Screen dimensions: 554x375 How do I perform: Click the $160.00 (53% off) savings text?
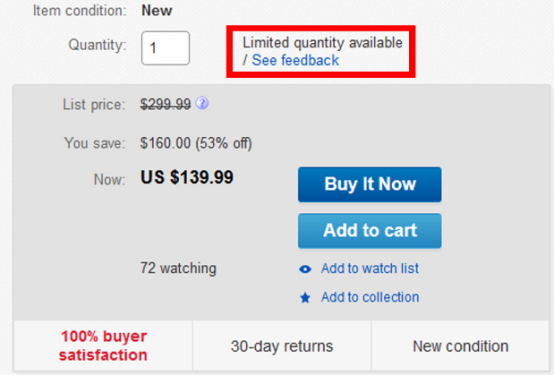(196, 143)
